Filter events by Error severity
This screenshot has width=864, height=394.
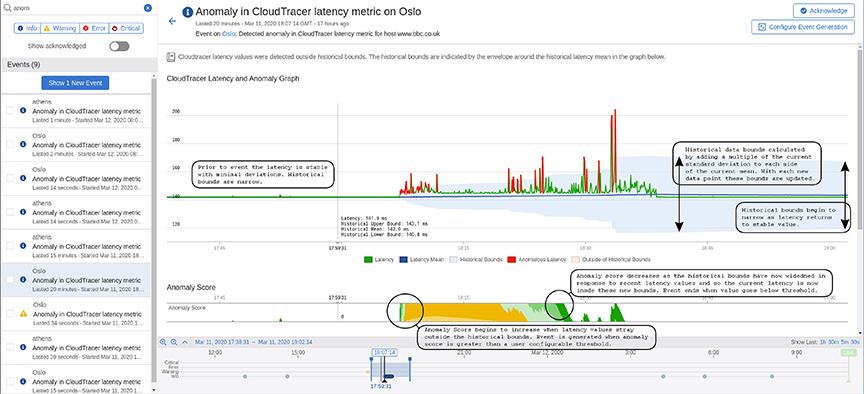click(x=93, y=28)
